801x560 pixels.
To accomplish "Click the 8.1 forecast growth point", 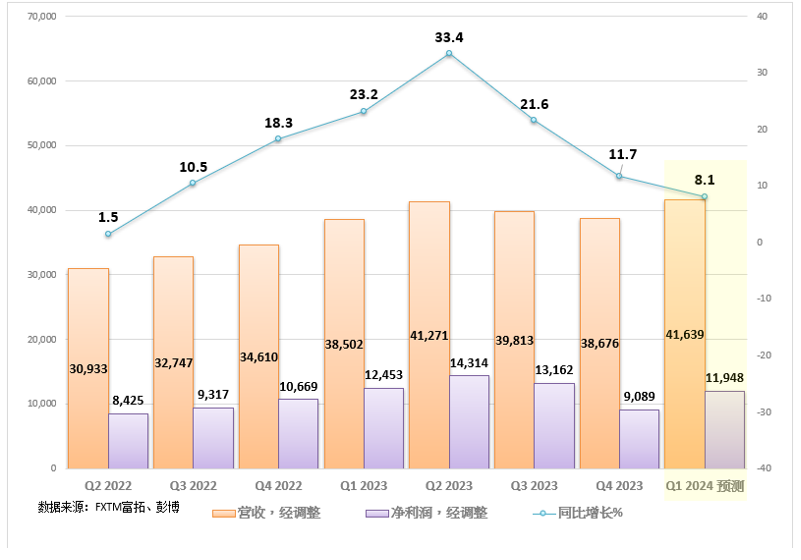I will pos(704,196).
